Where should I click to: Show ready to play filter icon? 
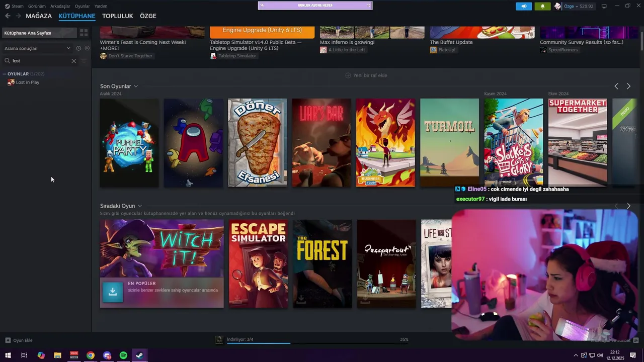tap(87, 48)
